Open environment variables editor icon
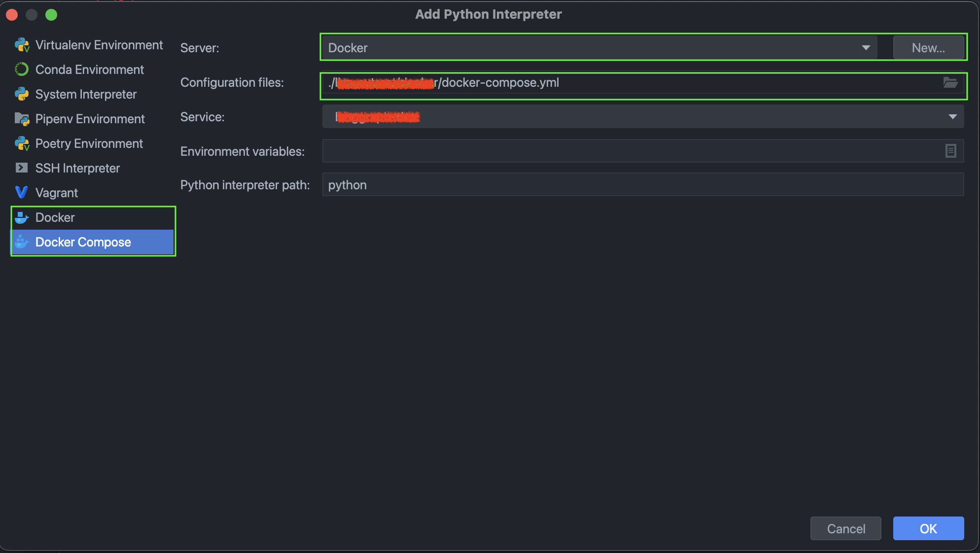The height and width of the screenshot is (553, 980). (950, 151)
